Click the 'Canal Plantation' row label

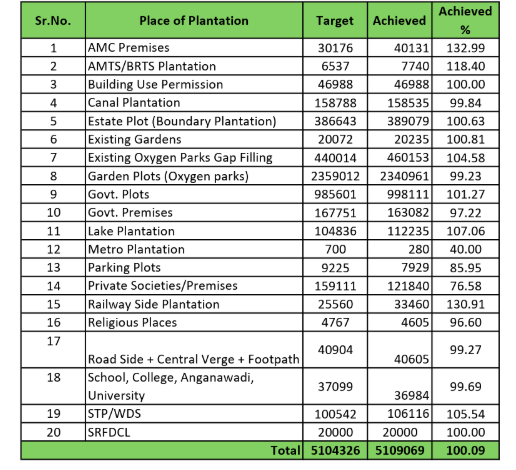pos(194,103)
